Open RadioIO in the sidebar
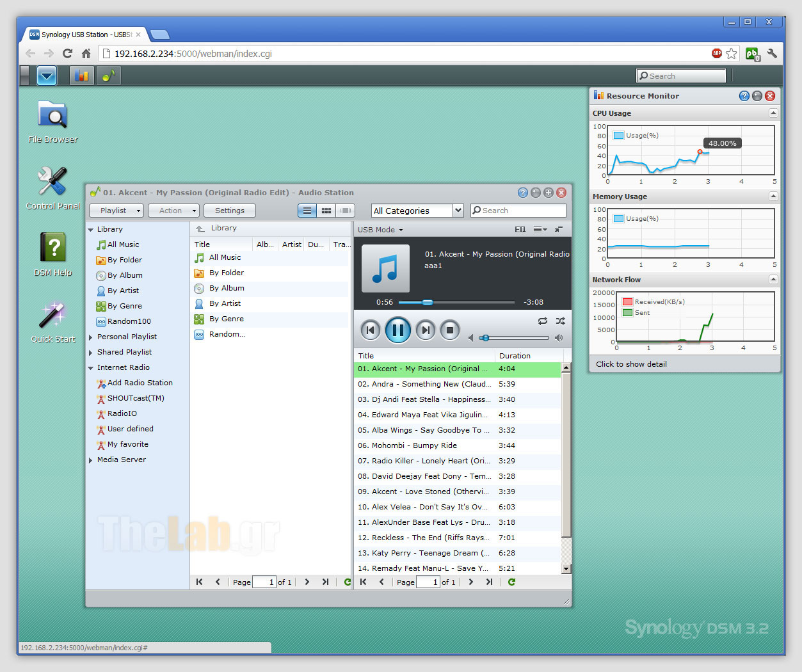The image size is (802, 672). pyautogui.click(x=116, y=413)
